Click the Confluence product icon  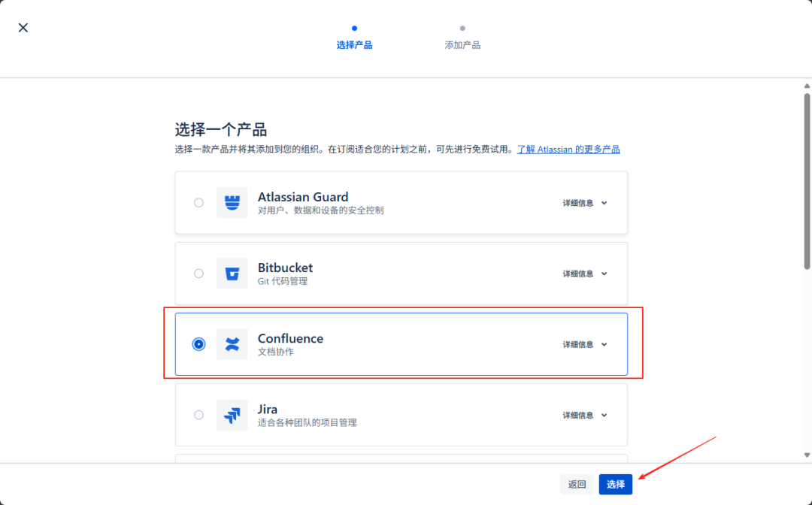[x=232, y=343]
